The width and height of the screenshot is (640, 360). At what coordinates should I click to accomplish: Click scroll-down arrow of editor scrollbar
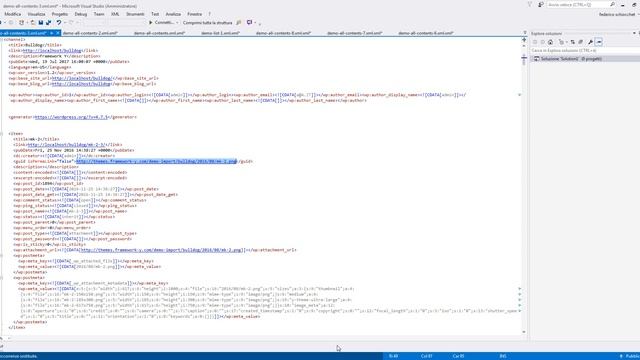pos(524,332)
